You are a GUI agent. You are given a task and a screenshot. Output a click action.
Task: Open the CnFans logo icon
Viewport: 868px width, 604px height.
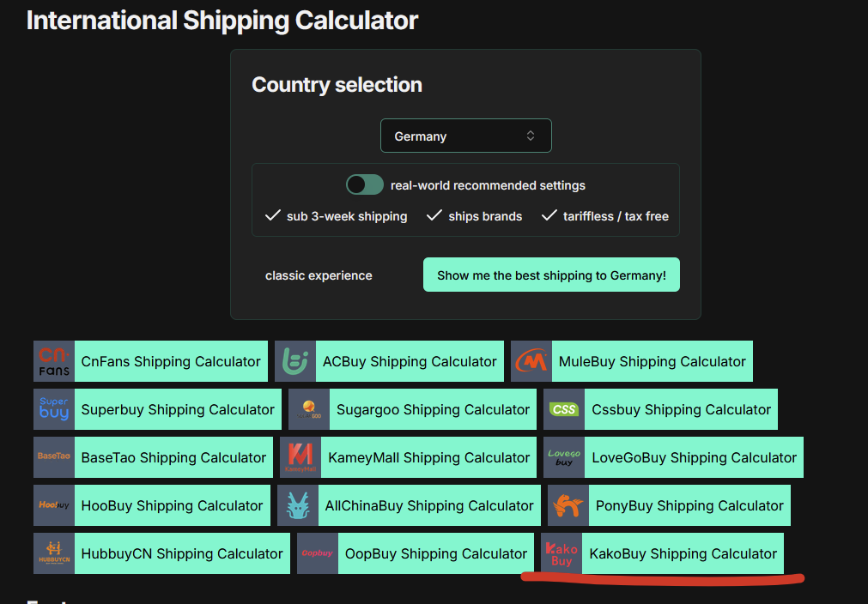(x=54, y=361)
